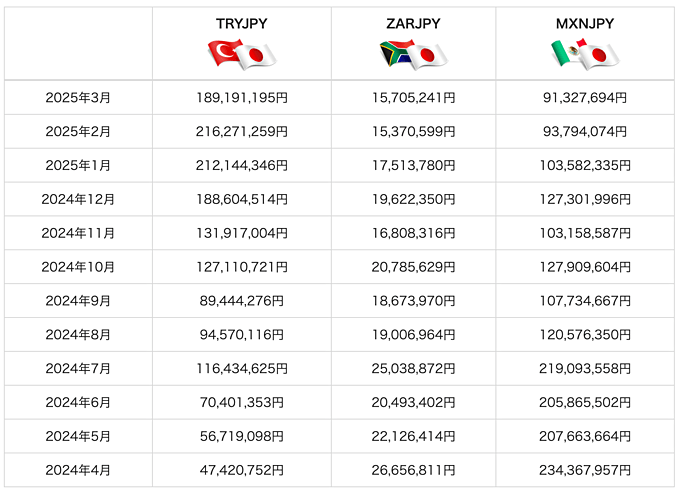Click the 2025年3月 row label
Screen dimensions: 680x492
pyautogui.click(x=78, y=98)
